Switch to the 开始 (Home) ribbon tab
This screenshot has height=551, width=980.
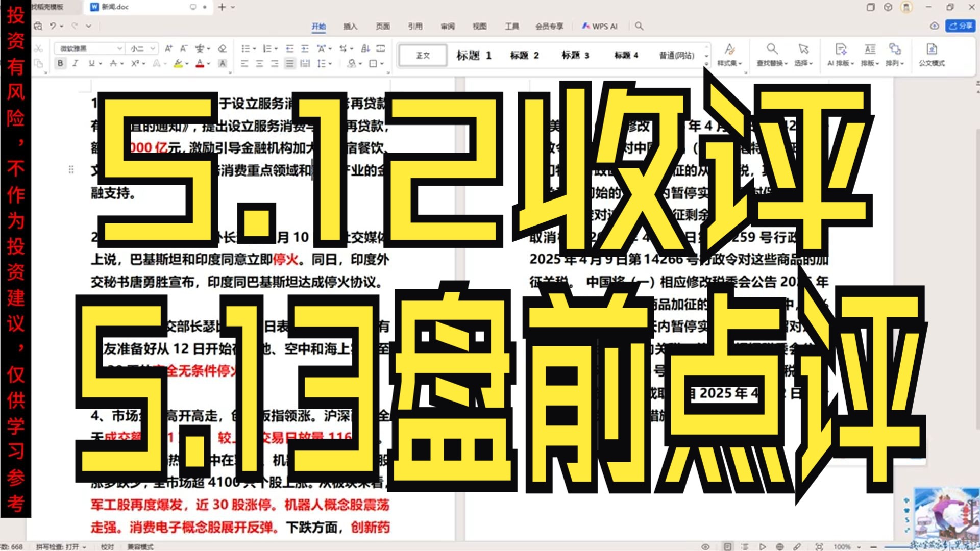[x=318, y=27]
